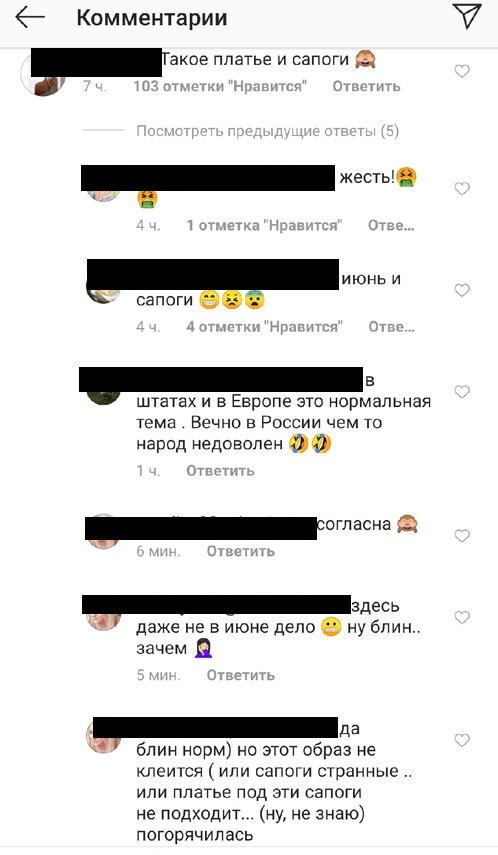Viewport: 498px width, 855px height.
Task: Tap heart beside 'да блин норм' comment
Action: pos(462,740)
